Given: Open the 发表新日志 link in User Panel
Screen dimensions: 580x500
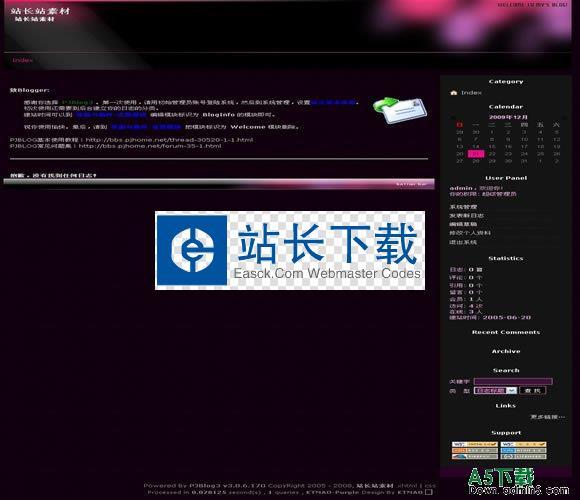Looking at the screenshot, I should click(466, 215).
